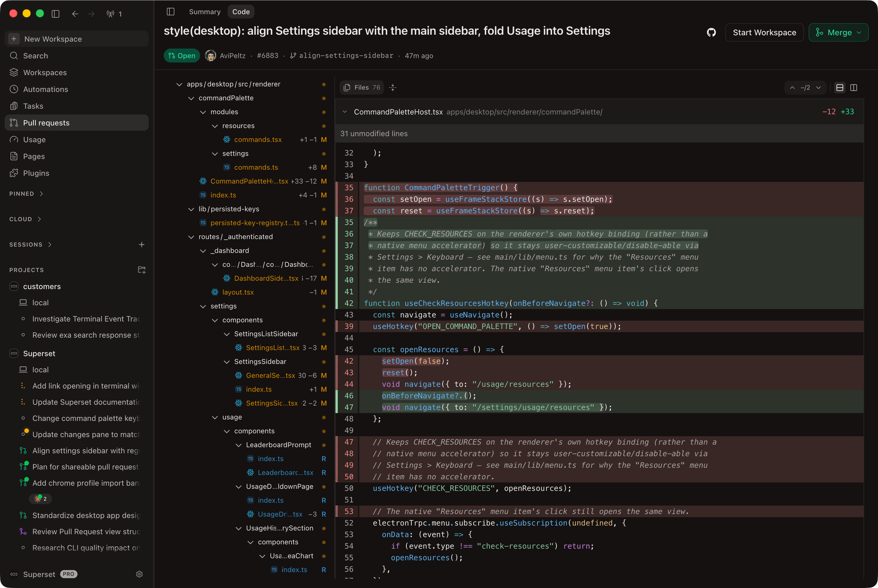Collapse the commandPalette folder

coord(191,98)
